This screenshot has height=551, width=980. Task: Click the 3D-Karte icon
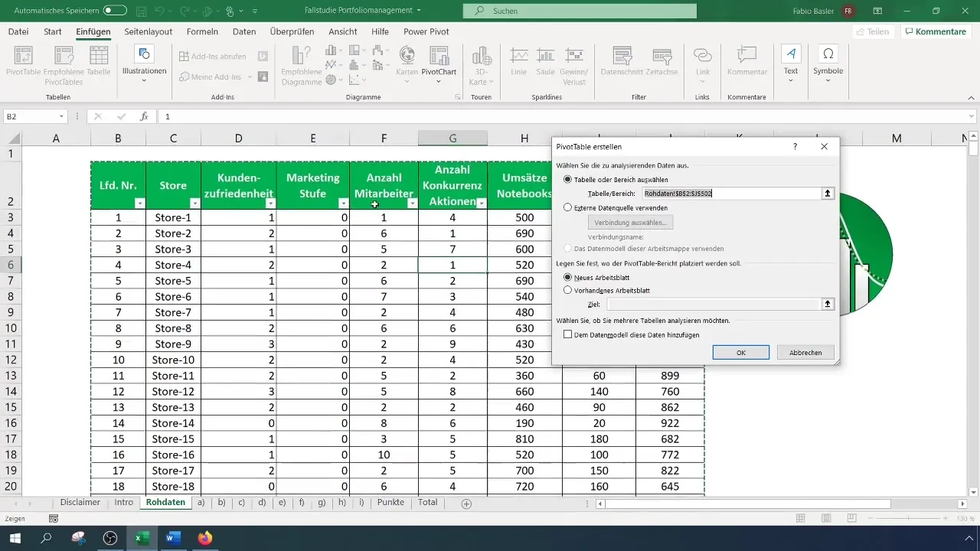coord(481,64)
